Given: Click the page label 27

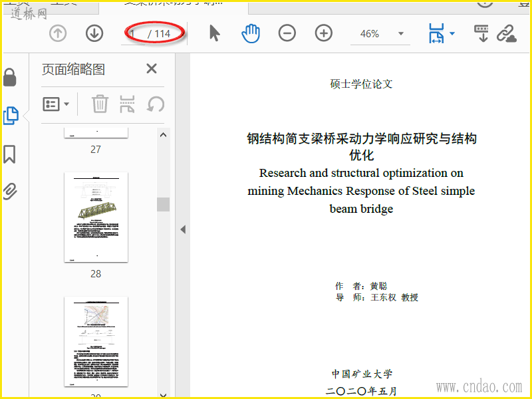Looking at the screenshot, I should click(96, 149).
